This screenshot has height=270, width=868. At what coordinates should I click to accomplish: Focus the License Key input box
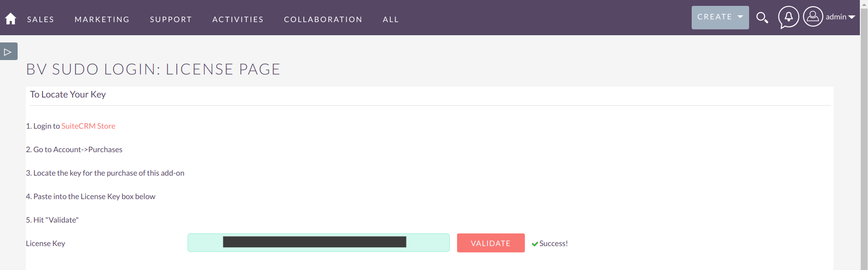318,243
